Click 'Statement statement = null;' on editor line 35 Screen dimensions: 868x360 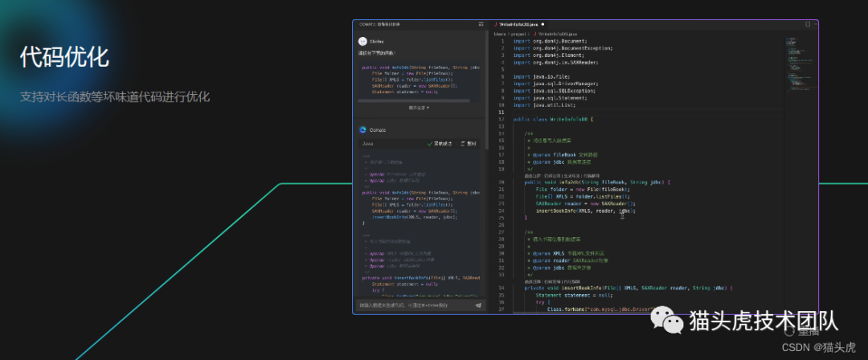[x=574, y=295]
